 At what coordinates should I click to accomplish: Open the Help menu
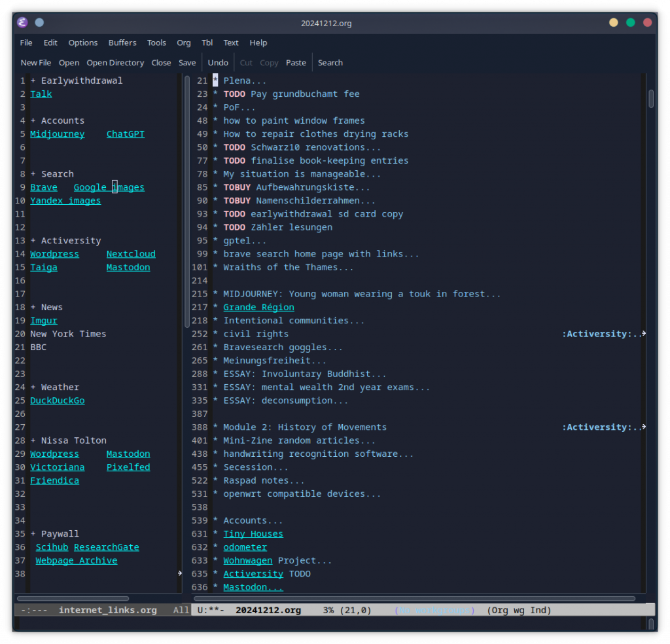[x=258, y=43]
